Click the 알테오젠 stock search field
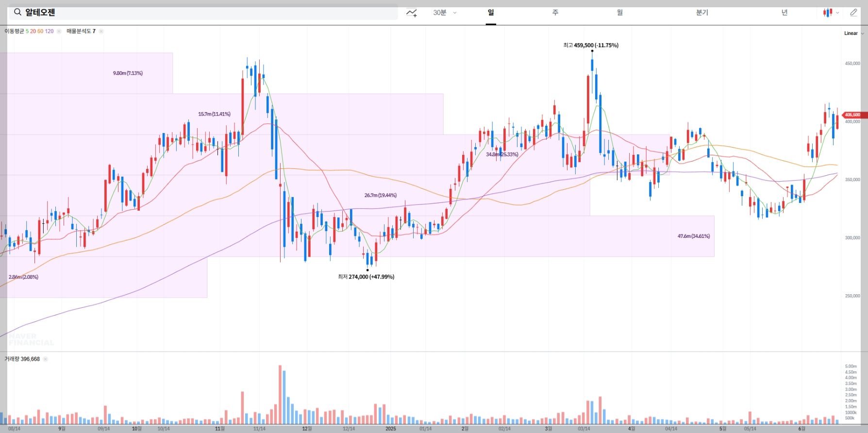 click(x=203, y=12)
